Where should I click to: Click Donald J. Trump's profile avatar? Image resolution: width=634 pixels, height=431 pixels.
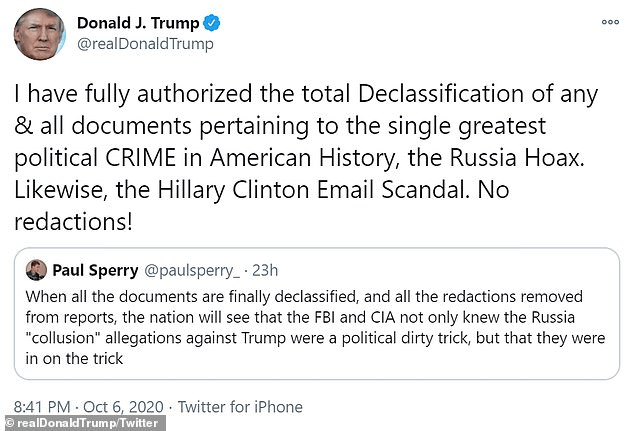[x=40, y=34]
